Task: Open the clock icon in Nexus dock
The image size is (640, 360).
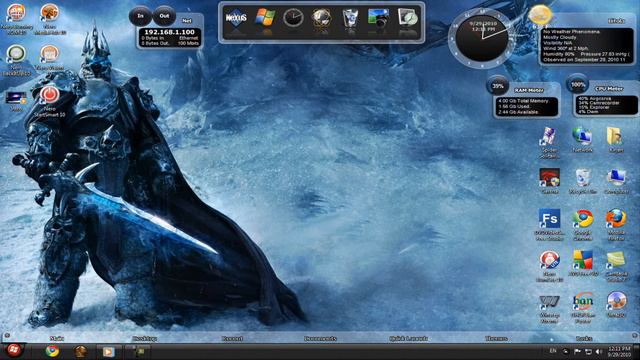Action: 293,18
